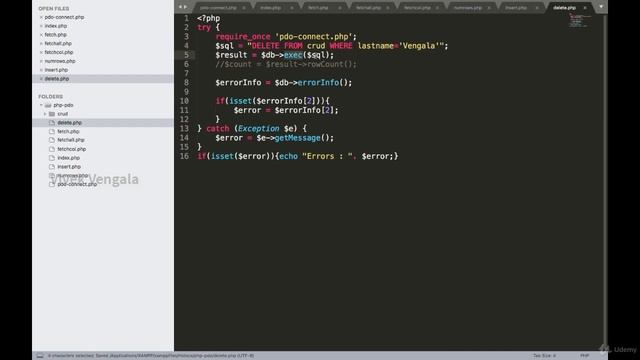Close the delete.php tab

pos(585,8)
